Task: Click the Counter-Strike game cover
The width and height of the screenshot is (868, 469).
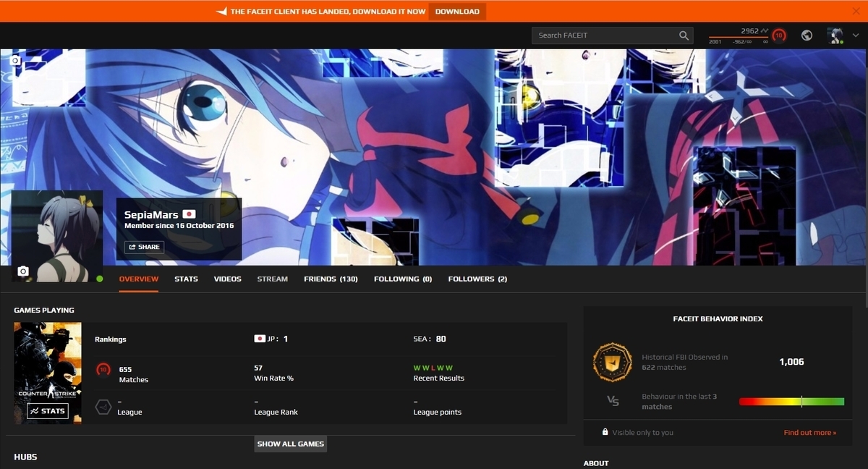Action: tap(48, 373)
